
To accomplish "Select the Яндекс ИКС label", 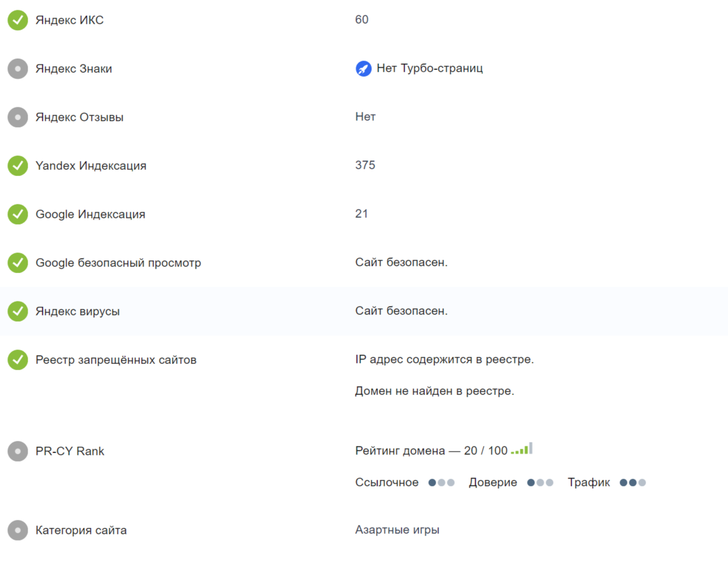I will (69, 20).
